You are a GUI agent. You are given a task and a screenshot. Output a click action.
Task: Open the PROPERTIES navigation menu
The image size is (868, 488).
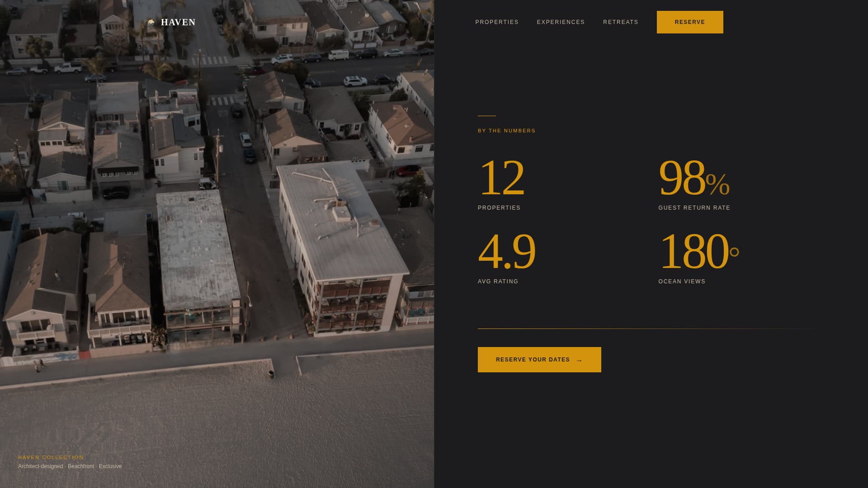[496, 22]
